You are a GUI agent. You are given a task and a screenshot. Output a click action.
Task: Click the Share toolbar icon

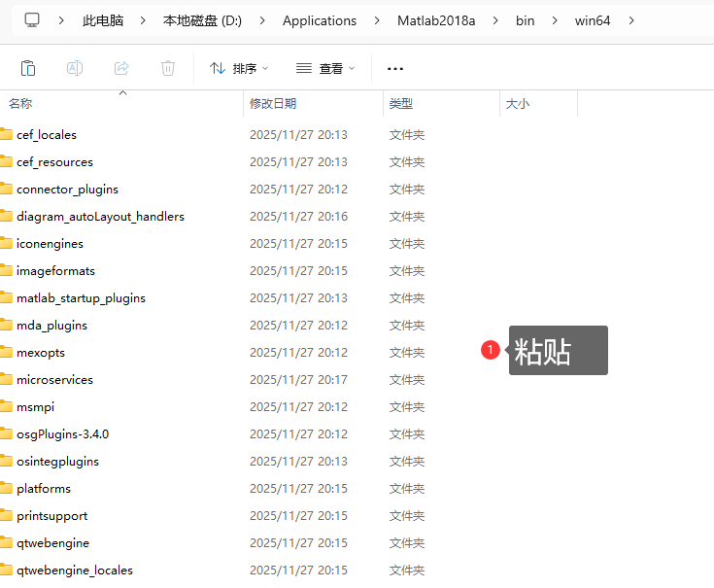click(121, 68)
